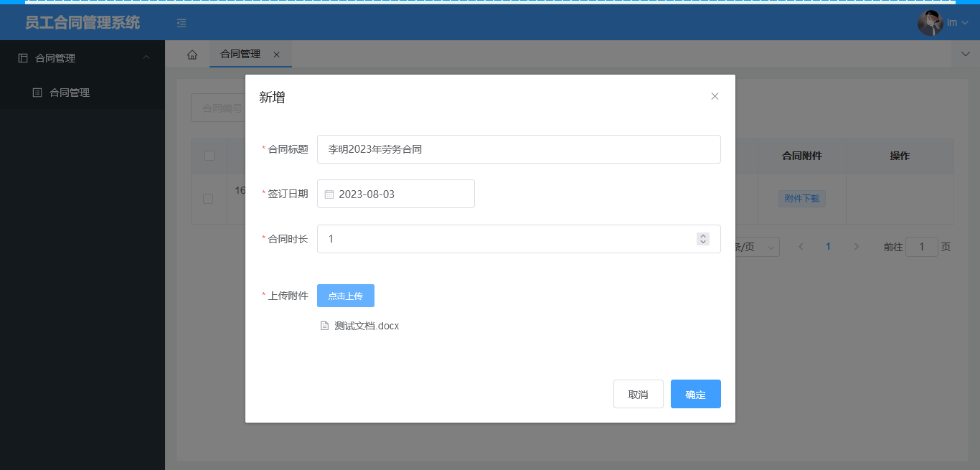Close the 合同管理 tab
Image resolution: width=980 pixels, height=470 pixels.
[x=277, y=55]
